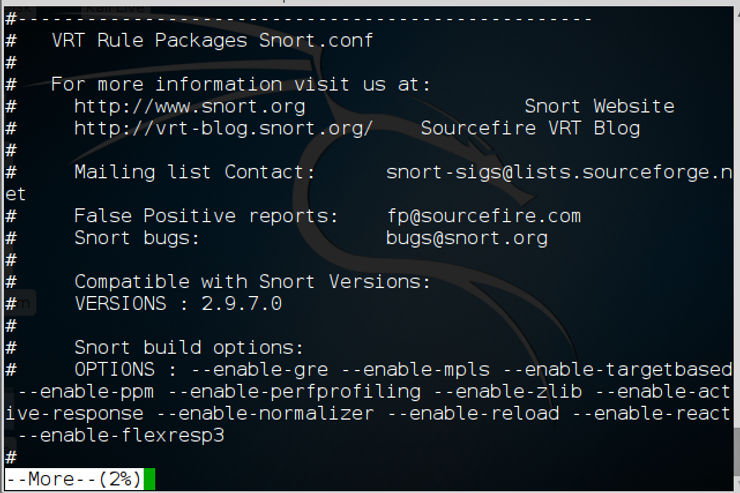Click the "Snort build options:" line
This screenshot has width=740, height=493.
pos(188,348)
